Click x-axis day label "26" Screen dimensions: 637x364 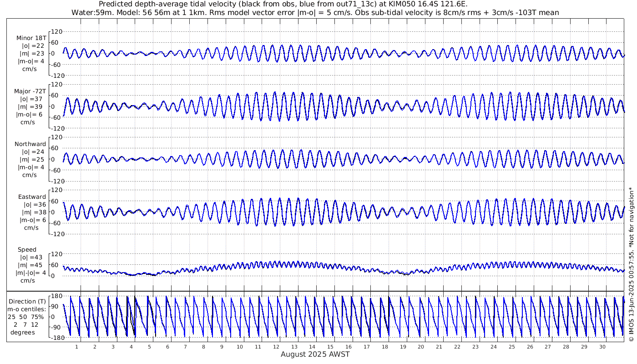[530, 347]
